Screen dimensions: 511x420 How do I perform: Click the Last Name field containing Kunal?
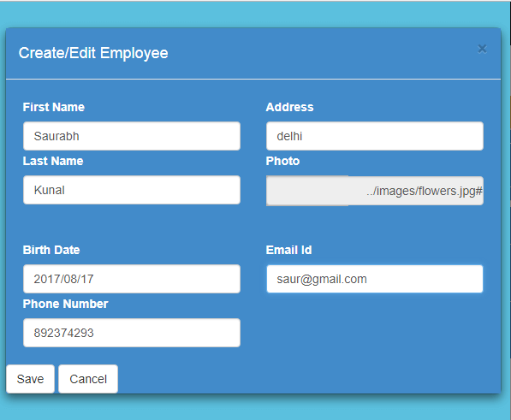132,190
